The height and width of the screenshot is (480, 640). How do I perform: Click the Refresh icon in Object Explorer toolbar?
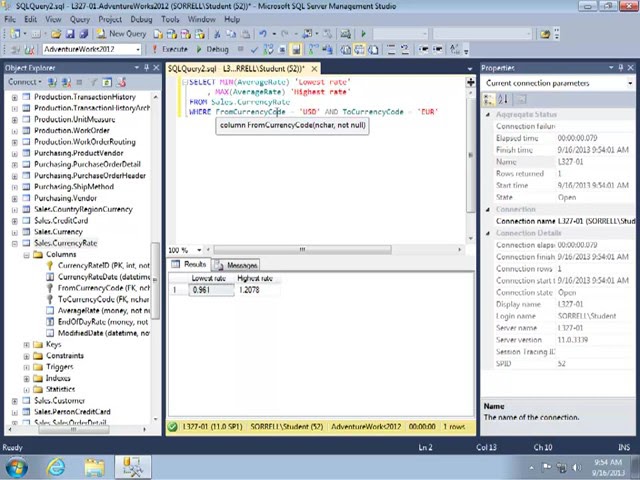[x=107, y=82]
